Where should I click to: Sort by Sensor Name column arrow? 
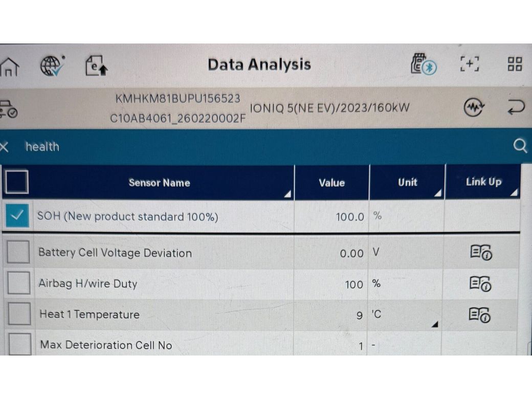click(x=289, y=194)
